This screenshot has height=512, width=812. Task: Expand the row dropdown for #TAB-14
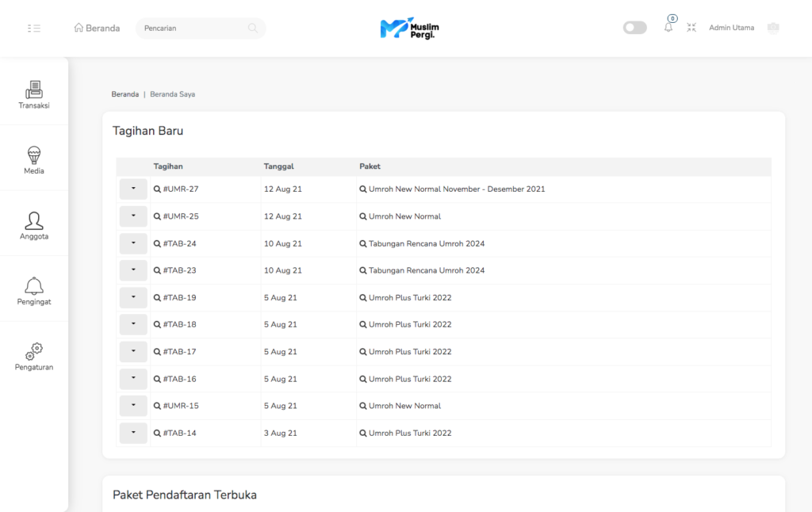[133, 433]
